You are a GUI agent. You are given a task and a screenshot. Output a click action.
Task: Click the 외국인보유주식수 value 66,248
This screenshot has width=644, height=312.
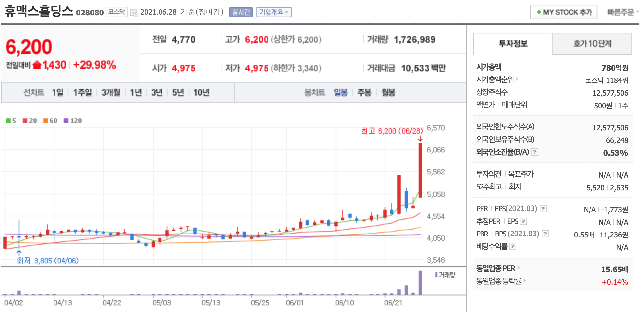pos(617,140)
